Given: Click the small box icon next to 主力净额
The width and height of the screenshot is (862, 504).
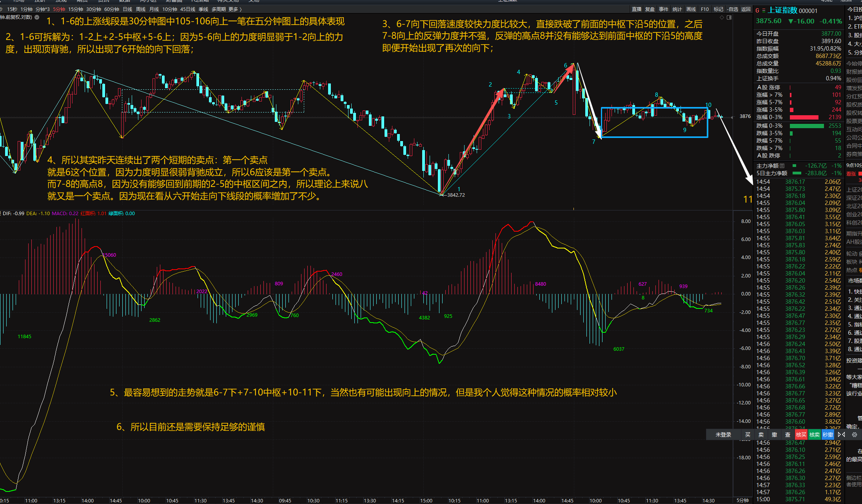Looking at the screenshot, I should 782,166.
